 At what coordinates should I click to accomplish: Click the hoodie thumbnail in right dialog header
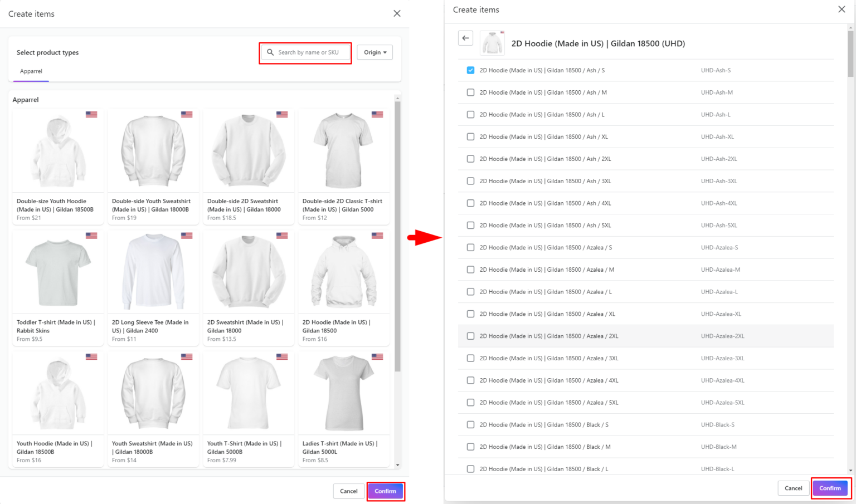pyautogui.click(x=492, y=43)
